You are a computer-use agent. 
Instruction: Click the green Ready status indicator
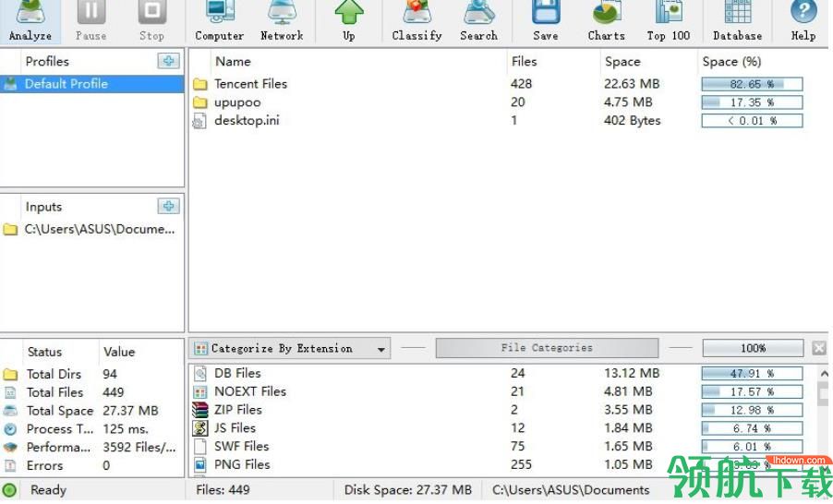[9, 489]
